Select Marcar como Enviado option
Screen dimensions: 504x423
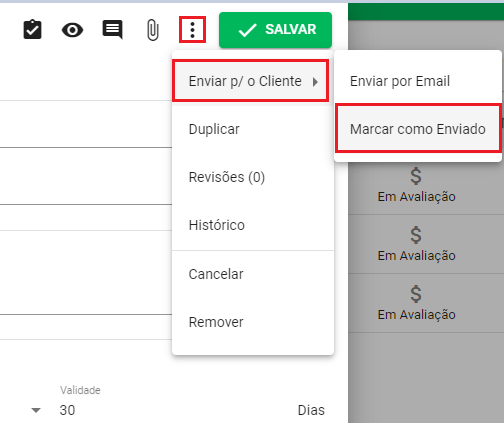418,129
